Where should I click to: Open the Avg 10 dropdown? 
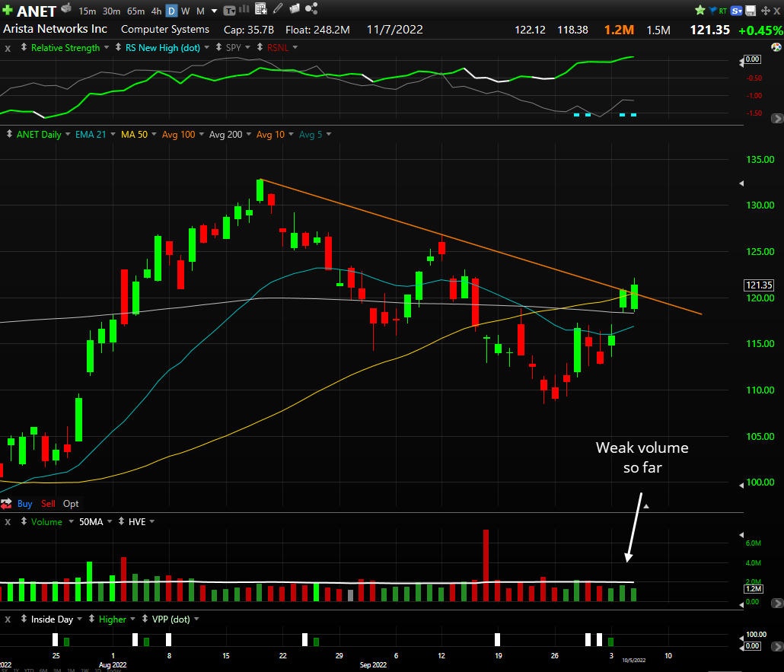pyautogui.click(x=291, y=134)
